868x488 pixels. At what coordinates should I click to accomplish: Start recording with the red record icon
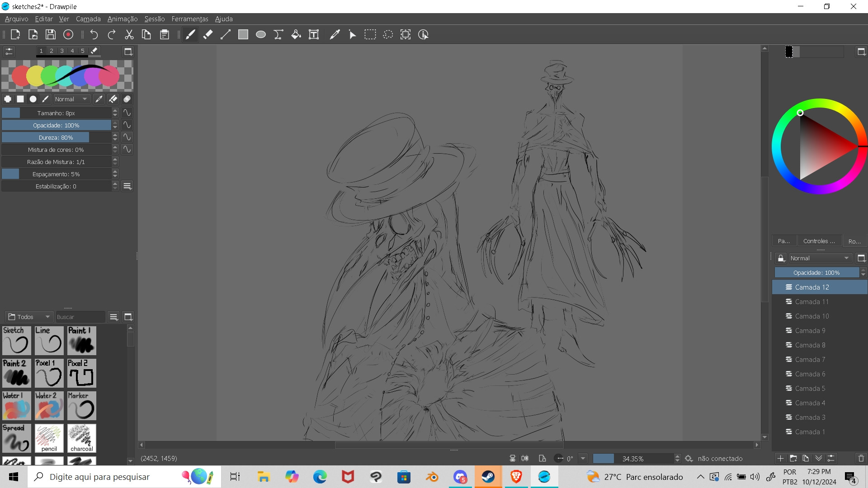click(x=68, y=34)
